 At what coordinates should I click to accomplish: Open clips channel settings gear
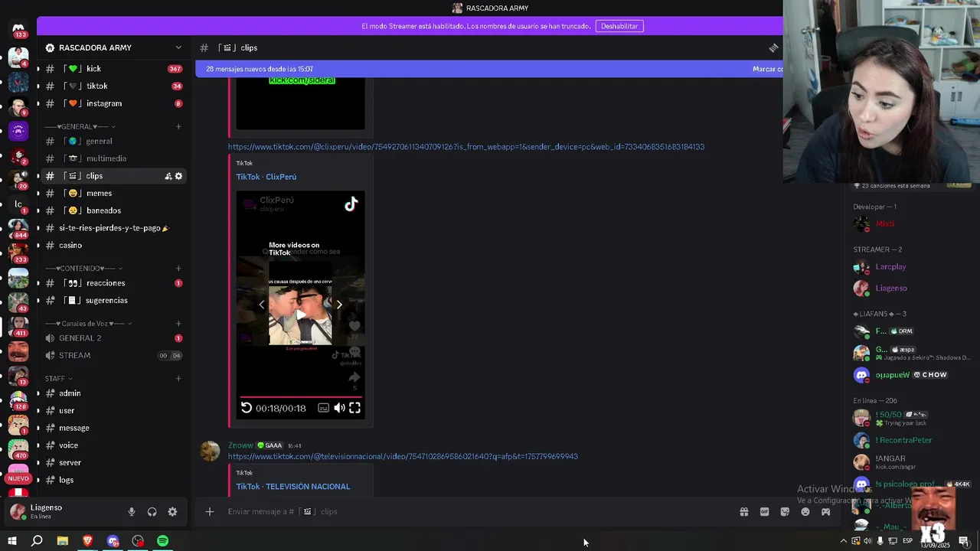coord(178,176)
